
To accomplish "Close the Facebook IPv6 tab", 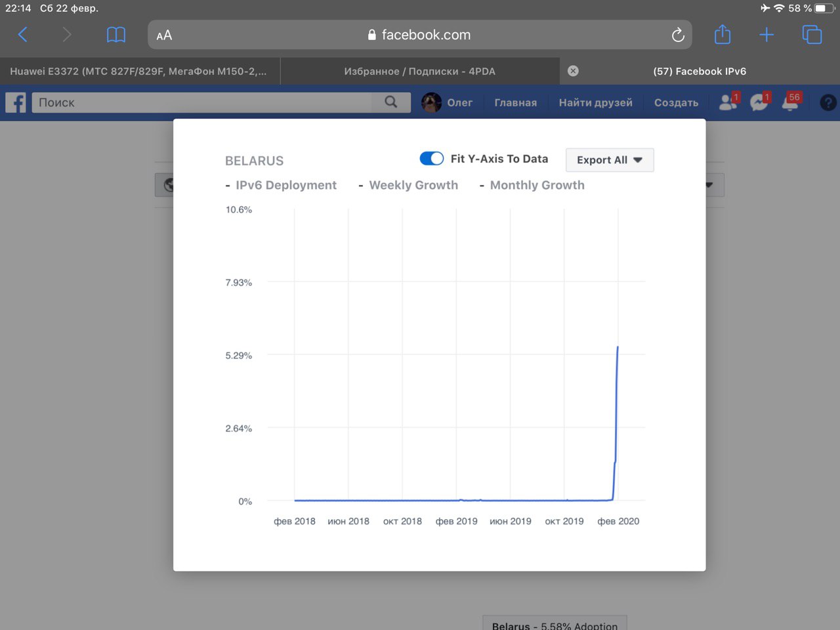I will point(573,71).
